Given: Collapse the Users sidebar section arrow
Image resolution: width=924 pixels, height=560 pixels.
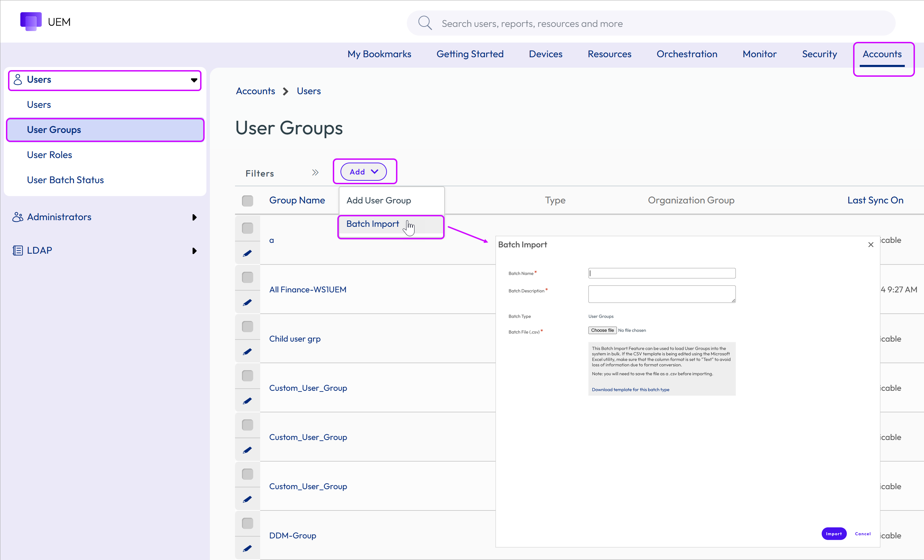Looking at the screenshot, I should tap(194, 80).
